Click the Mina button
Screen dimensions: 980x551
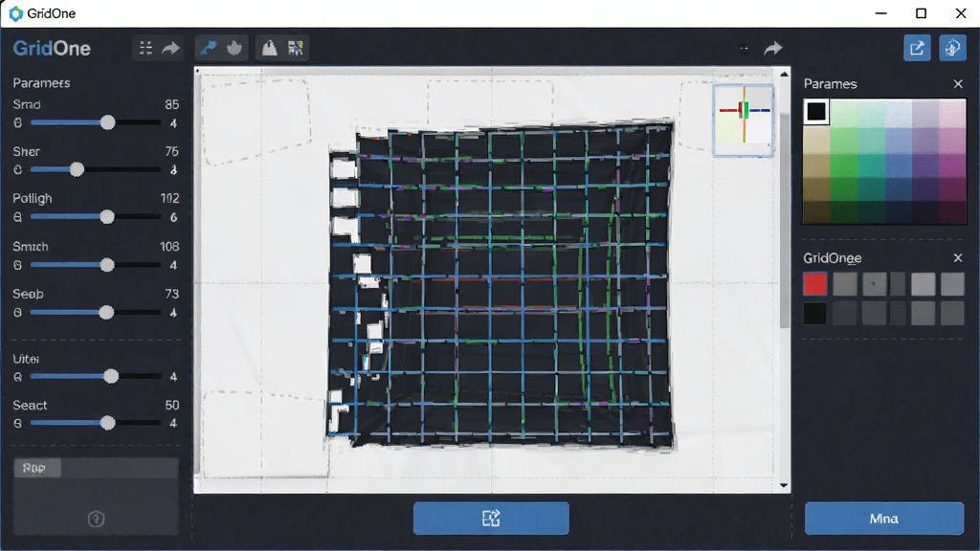[x=883, y=518]
